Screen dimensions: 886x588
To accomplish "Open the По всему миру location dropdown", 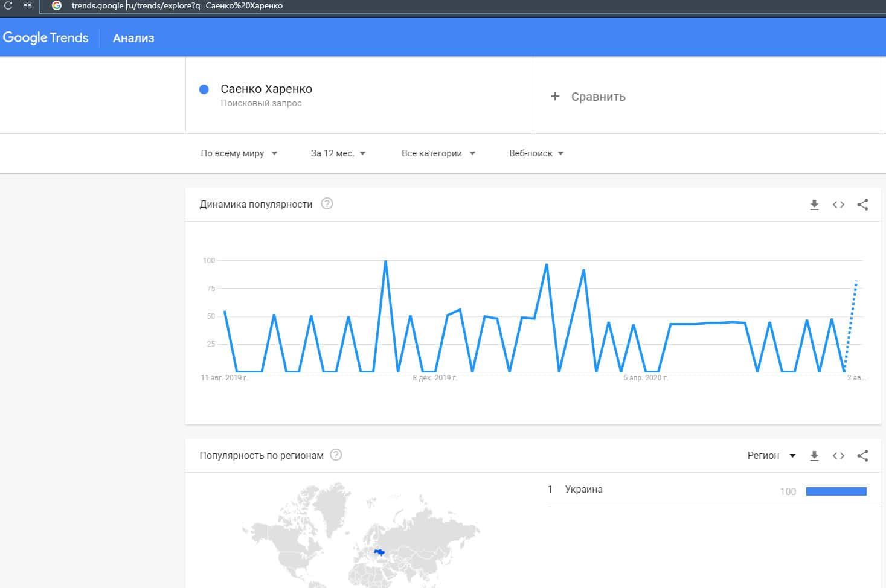I will [x=239, y=153].
